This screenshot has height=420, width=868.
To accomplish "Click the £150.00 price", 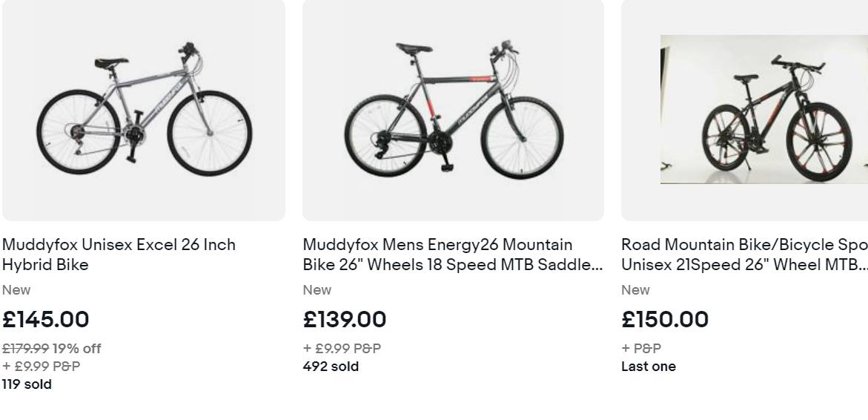I will 665,320.
